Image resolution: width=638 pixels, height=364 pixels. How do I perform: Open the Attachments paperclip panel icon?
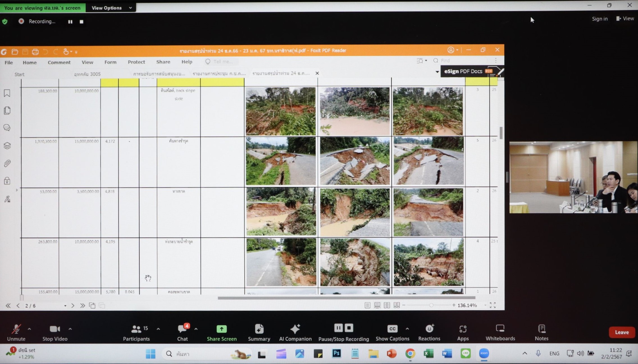[x=7, y=163]
